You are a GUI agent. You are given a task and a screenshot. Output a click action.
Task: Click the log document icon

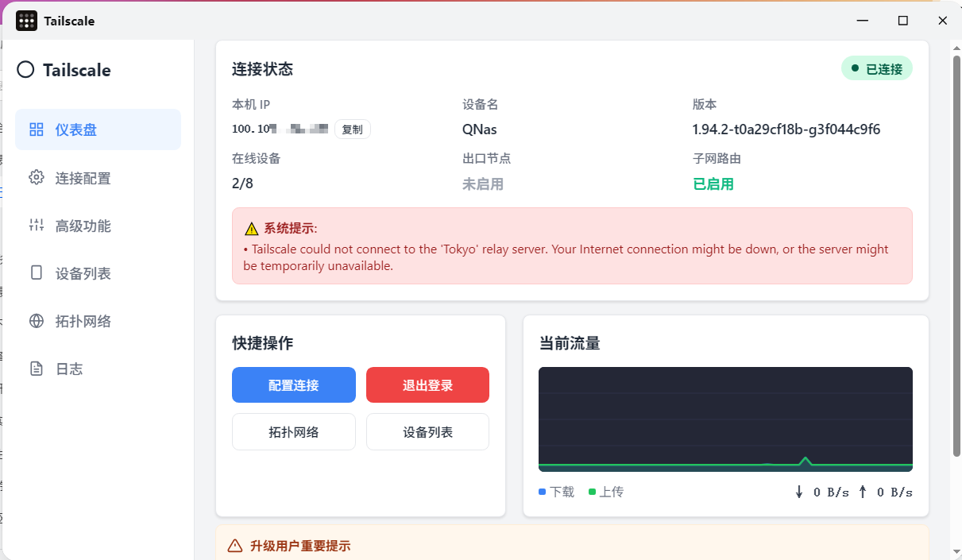tap(36, 369)
